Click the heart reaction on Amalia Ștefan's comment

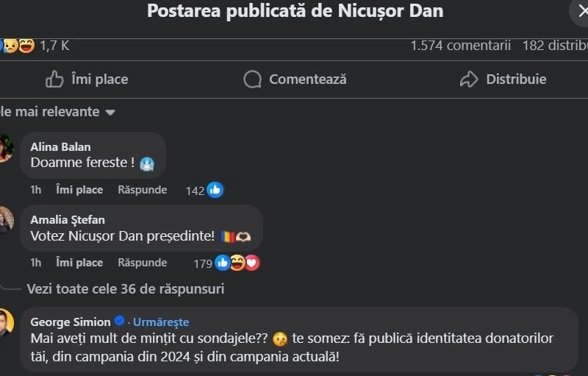252,263
